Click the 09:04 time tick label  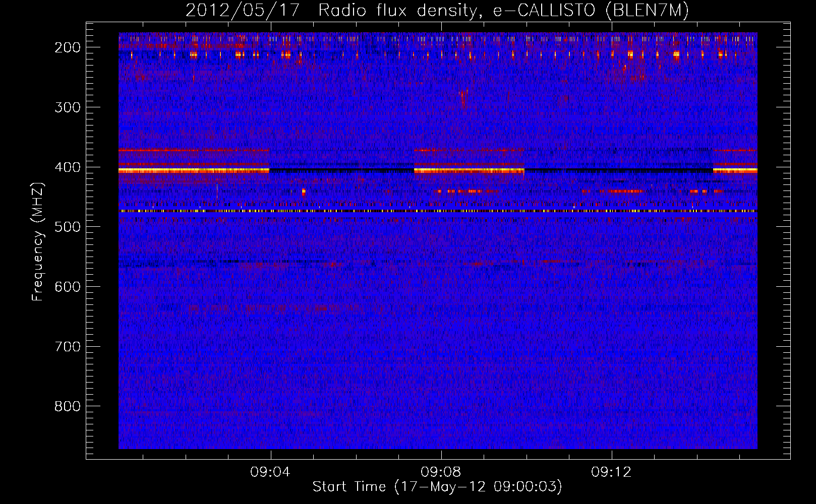tap(270, 472)
